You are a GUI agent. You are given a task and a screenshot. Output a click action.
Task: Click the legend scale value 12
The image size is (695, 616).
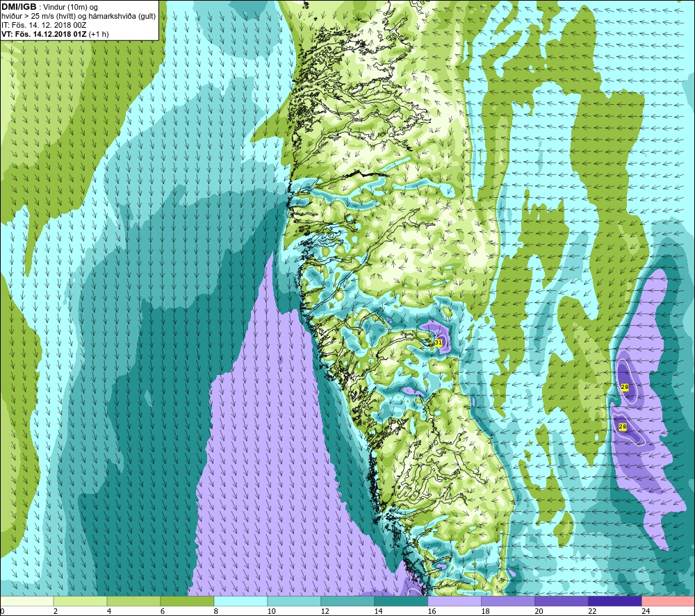325,611
